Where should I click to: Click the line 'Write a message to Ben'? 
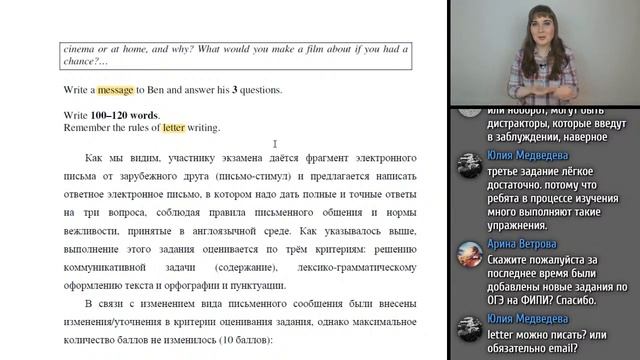pyautogui.click(x=173, y=90)
